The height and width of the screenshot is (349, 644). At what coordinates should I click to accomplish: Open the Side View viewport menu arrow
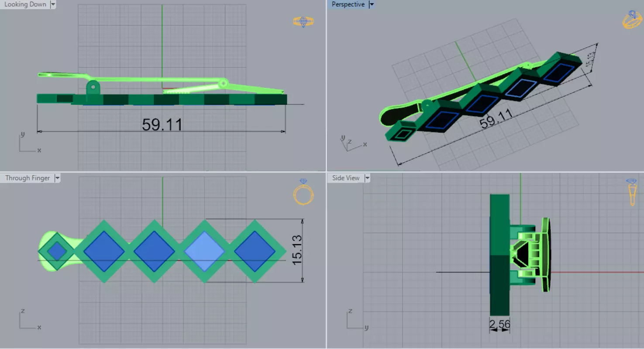(367, 178)
